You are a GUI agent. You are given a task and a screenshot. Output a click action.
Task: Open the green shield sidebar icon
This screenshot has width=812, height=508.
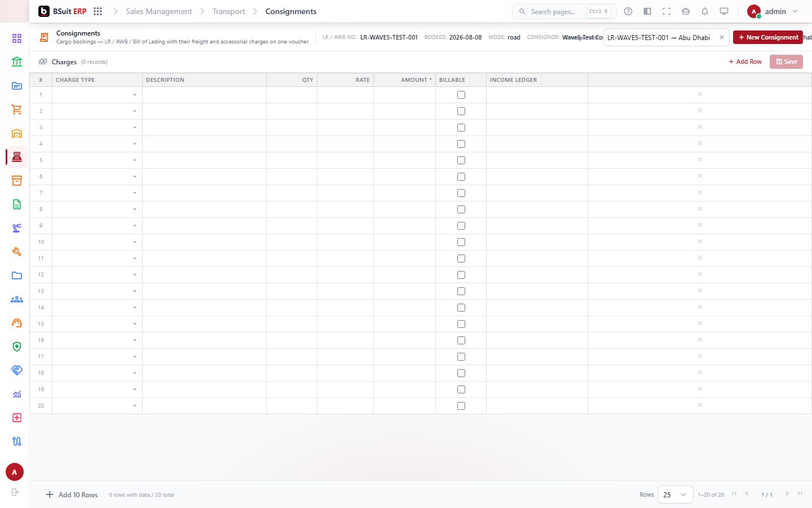(x=17, y=347)
